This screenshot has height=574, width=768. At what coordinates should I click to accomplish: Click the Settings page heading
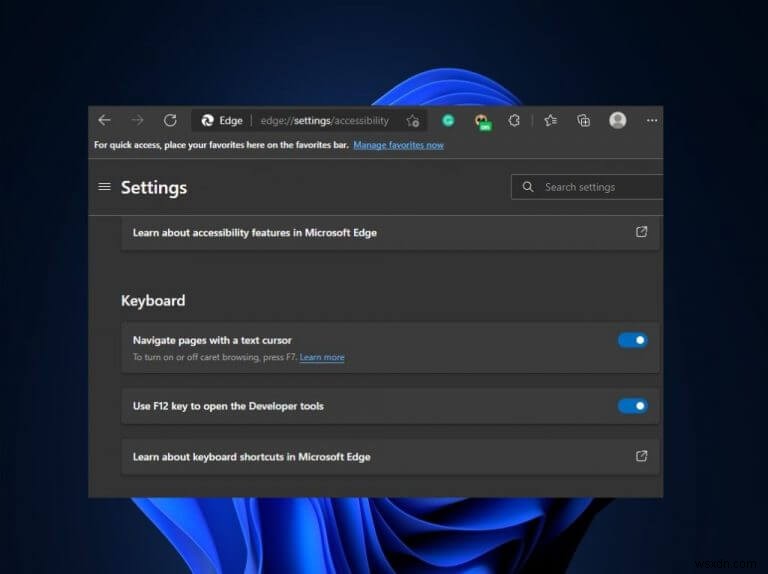tap(154, 188)
